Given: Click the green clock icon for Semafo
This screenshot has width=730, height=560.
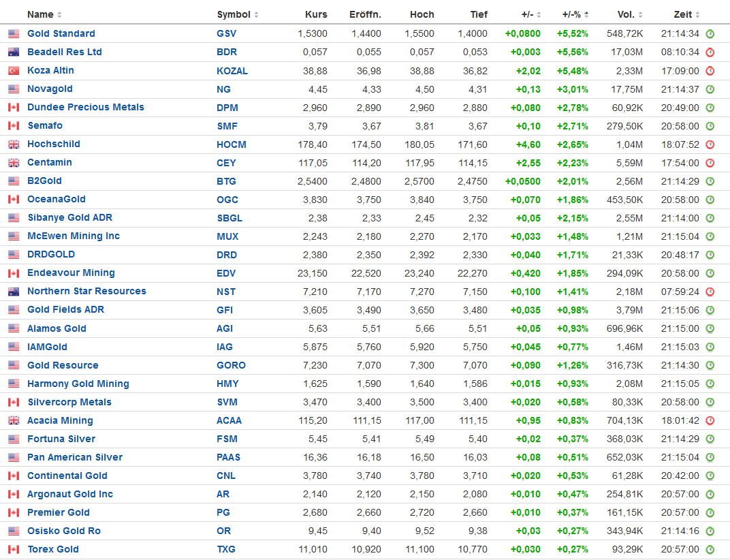Looking at the screenshot, I should click(x=710, y=126).
